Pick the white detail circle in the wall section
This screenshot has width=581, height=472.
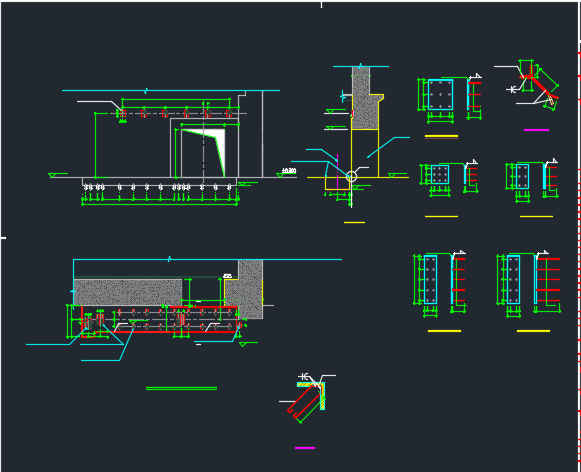[351, 176]
